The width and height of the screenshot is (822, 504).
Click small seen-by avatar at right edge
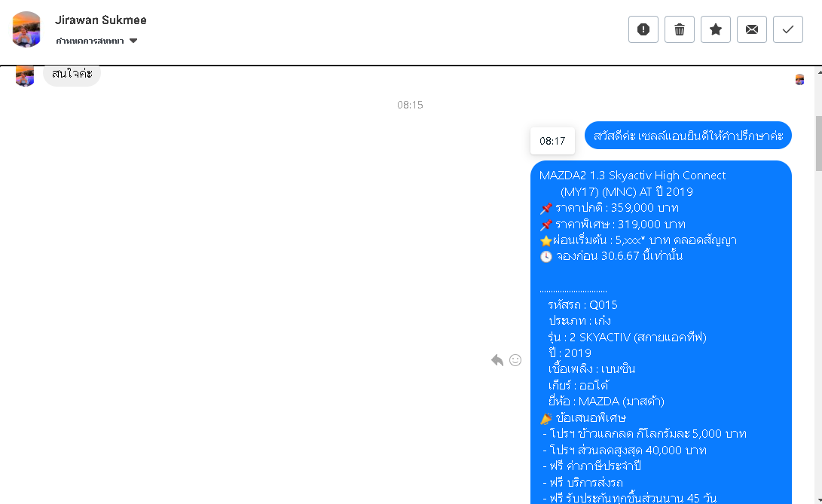pos(799,79)
